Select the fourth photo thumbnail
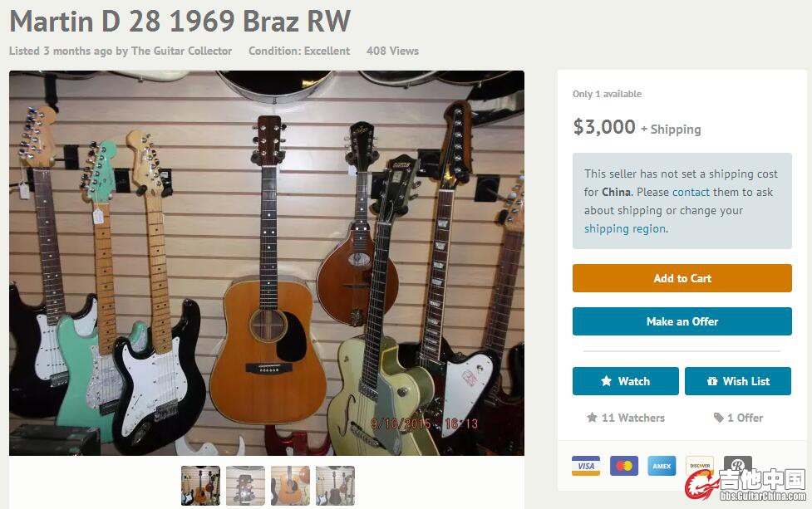 [336, 486]
